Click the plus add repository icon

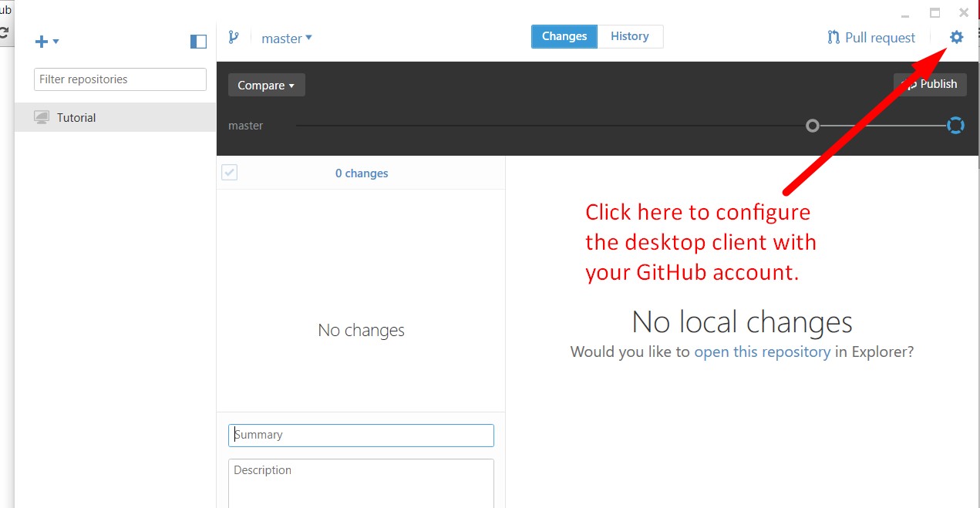[42, 41]
